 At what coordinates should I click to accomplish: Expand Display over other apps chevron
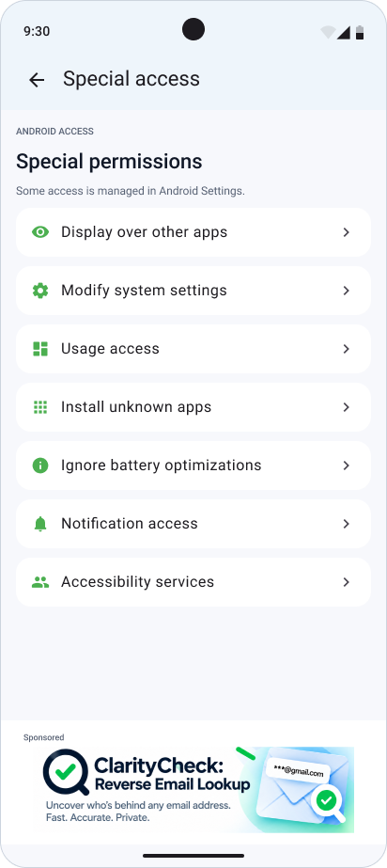click(347, 232)
